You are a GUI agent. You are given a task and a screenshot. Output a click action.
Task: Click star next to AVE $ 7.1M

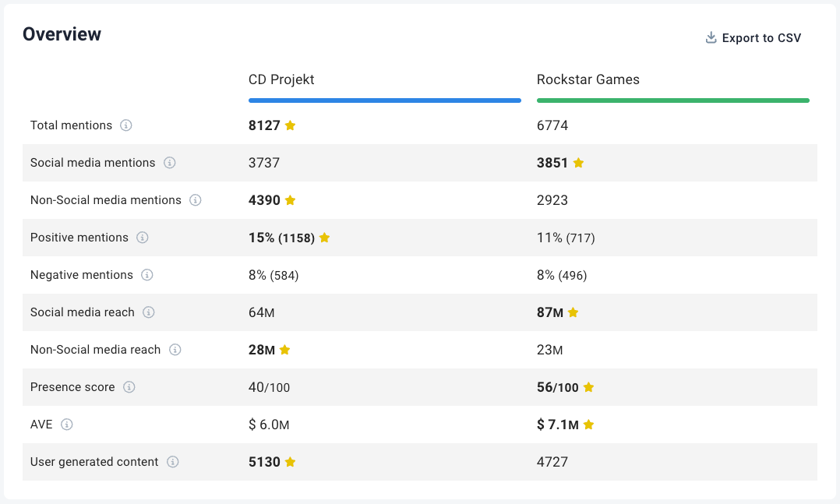[589, 425]
